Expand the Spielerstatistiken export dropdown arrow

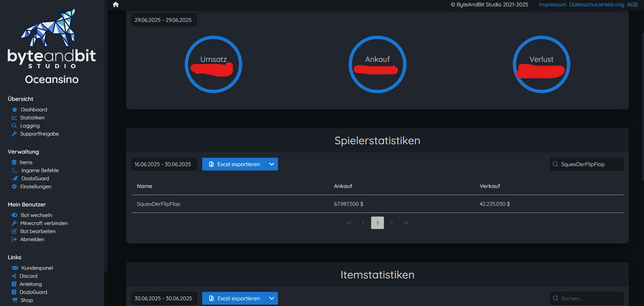click(272, 164)
